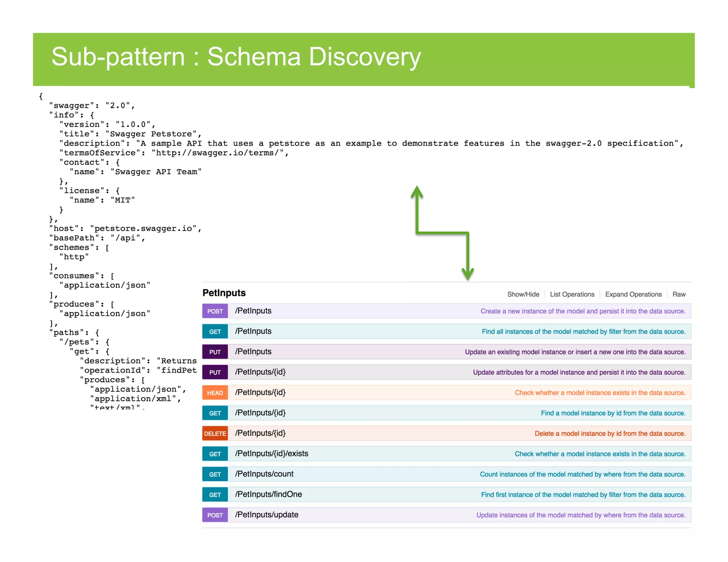This screenshot has width=728, height=562.
Task: Click the GET badge for /PetInputs/count
Action: click(215, 474)
